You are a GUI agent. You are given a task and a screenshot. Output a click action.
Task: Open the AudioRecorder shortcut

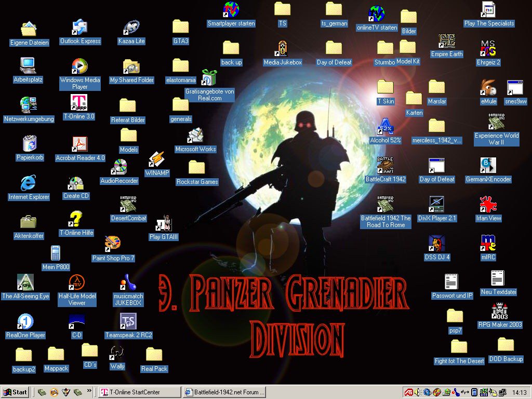coord(119,167)
